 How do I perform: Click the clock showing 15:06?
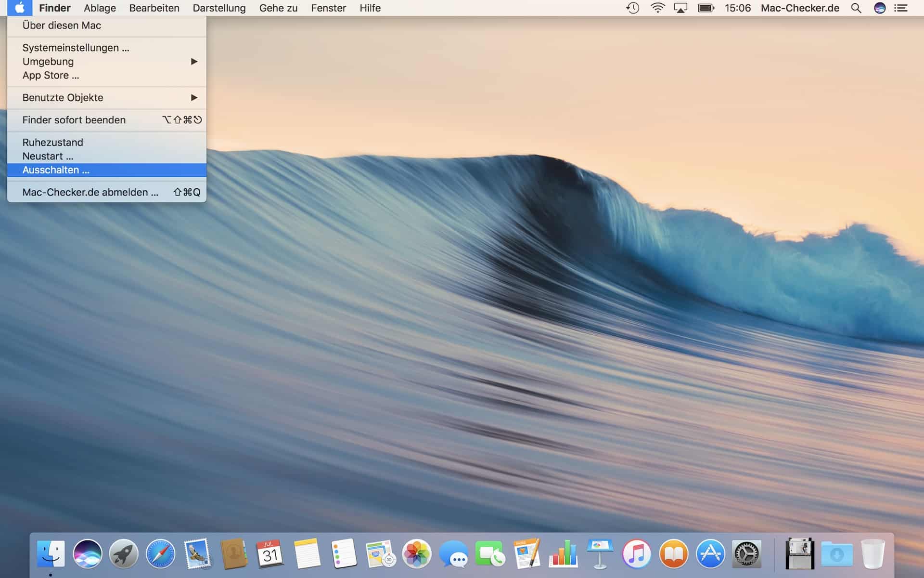(x=738, y=8)
